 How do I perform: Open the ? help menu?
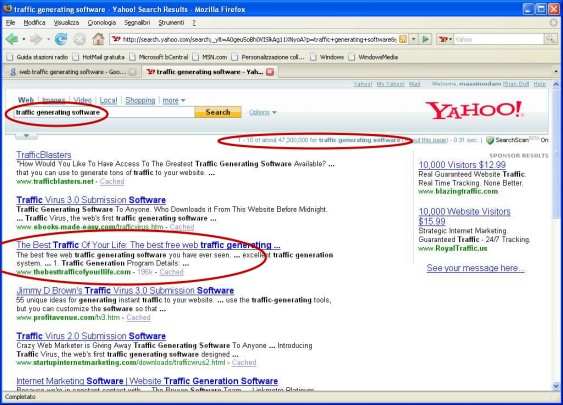click(194, 23)
